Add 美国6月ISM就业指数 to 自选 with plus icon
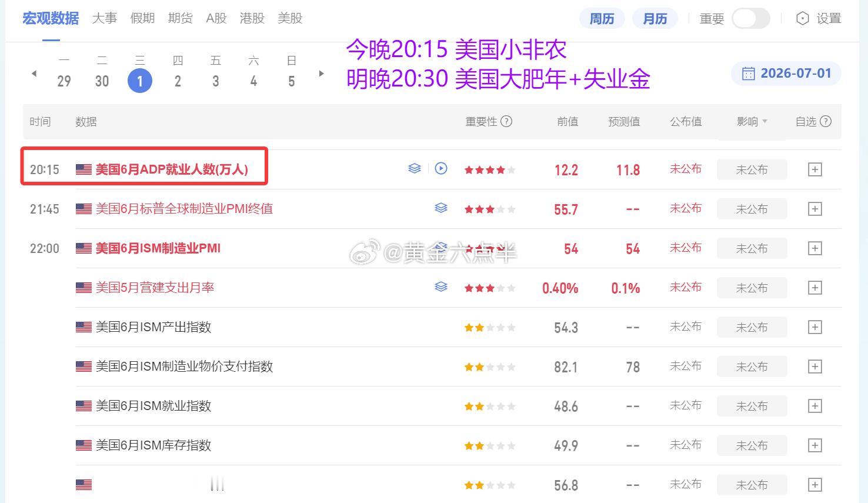Image resolution: width=868 pixels, height=503 pixels. click(x=815, y=406)
